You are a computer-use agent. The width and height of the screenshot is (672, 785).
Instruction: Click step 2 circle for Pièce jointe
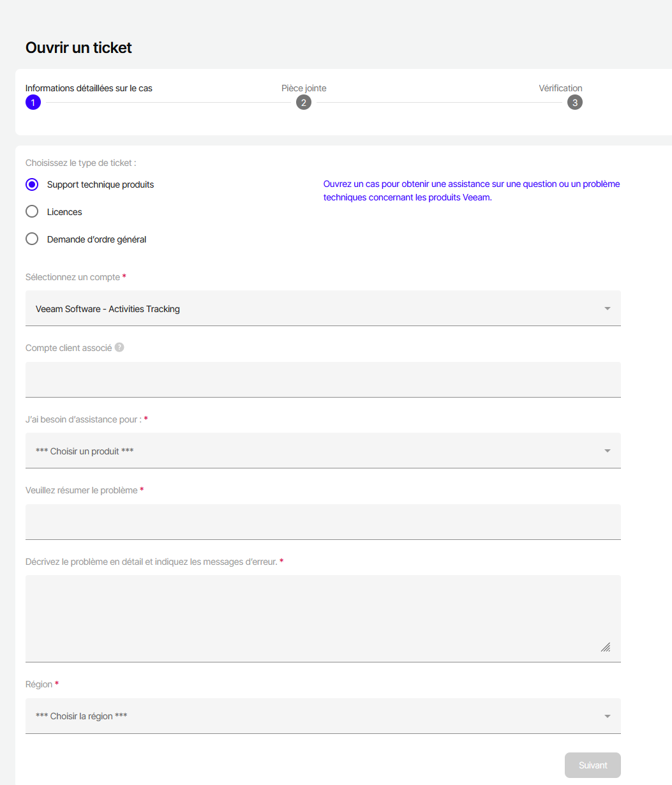point(304,102)
